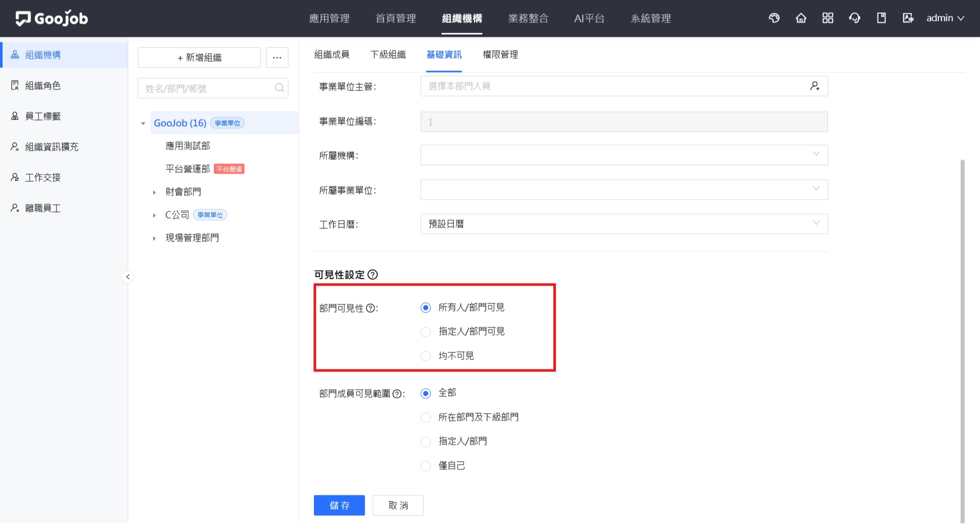Viewport: 980px width, 525px height.
Task: Select 現場管理部門 in organization tree
Action: point(192,238)
